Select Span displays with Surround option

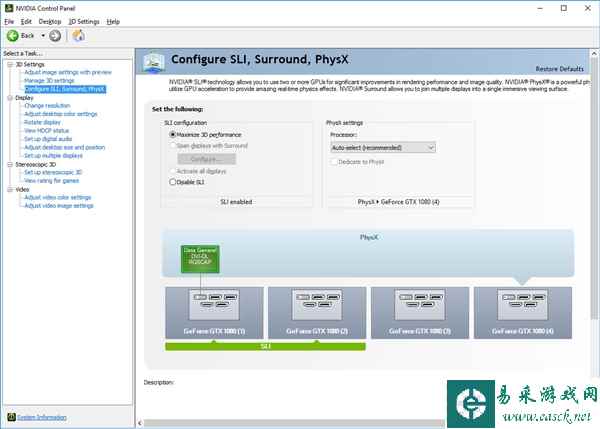point(173,145)
